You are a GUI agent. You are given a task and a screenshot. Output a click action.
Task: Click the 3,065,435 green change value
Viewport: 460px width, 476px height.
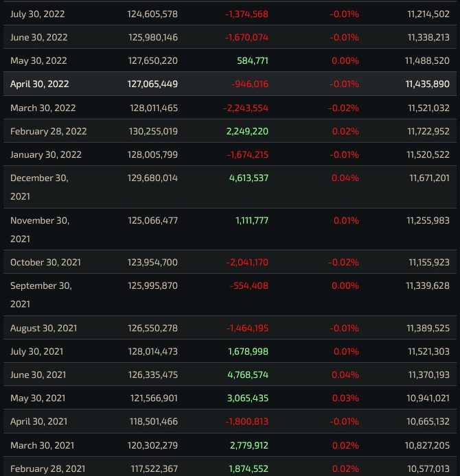click(249, 398)
